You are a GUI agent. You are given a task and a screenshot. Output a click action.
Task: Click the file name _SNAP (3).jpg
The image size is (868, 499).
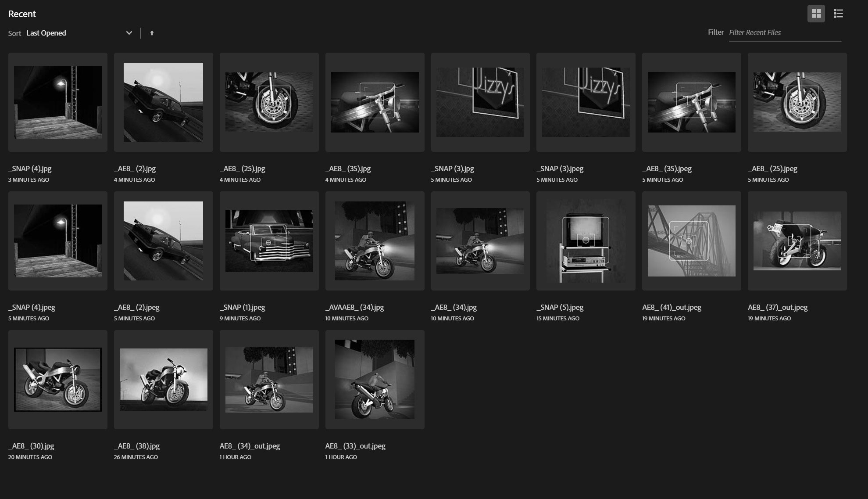click(x=452, y=169)
